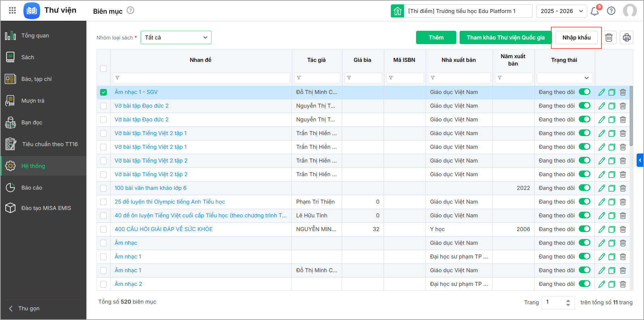
Task: Open Tiêu chuẩn theo TT16 menu item
Action: tap(44, 144)
